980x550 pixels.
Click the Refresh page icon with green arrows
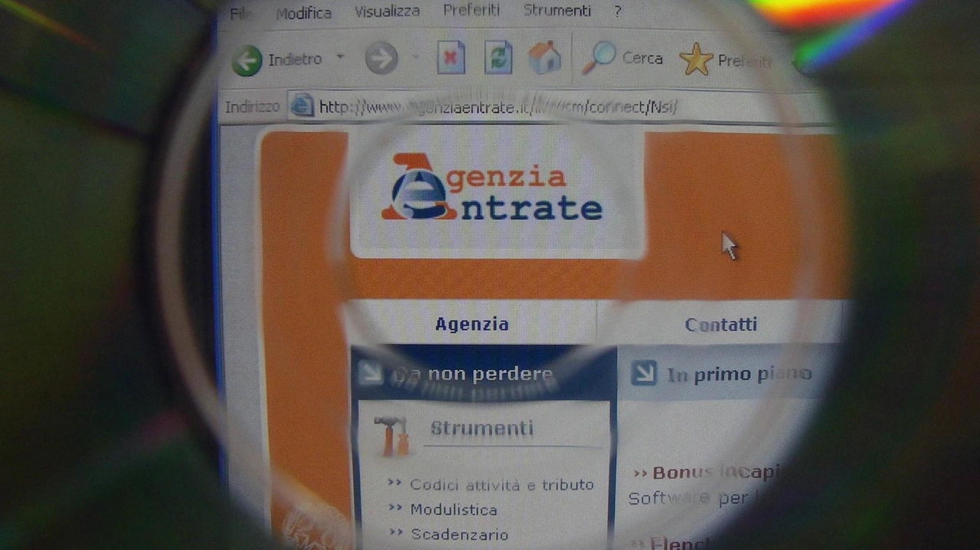498,58
